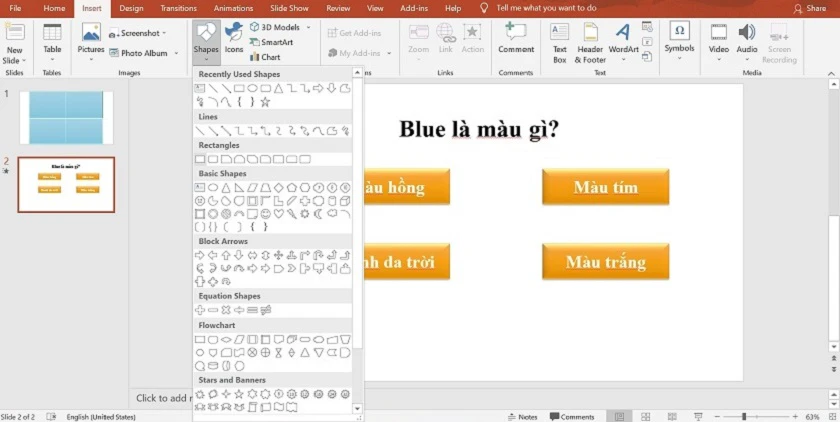Pick the 4-Point Star in Stars and Banners

pyautogui.click(x=226, y=394)
